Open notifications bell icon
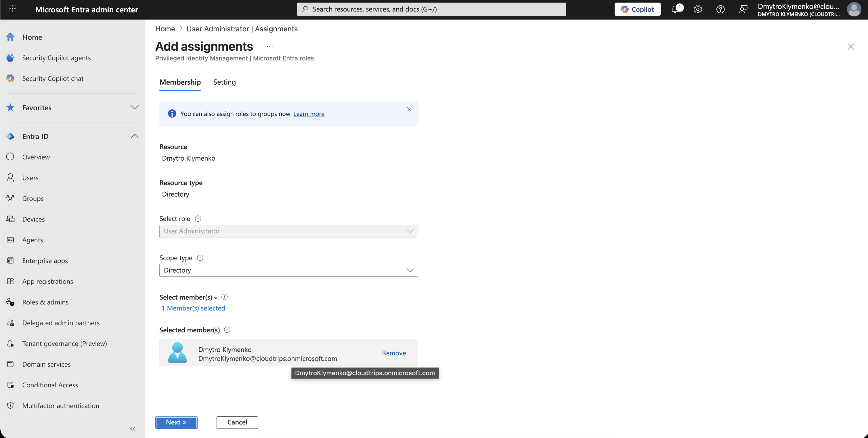This screenshot has height=438, width=868. (676, 9)
